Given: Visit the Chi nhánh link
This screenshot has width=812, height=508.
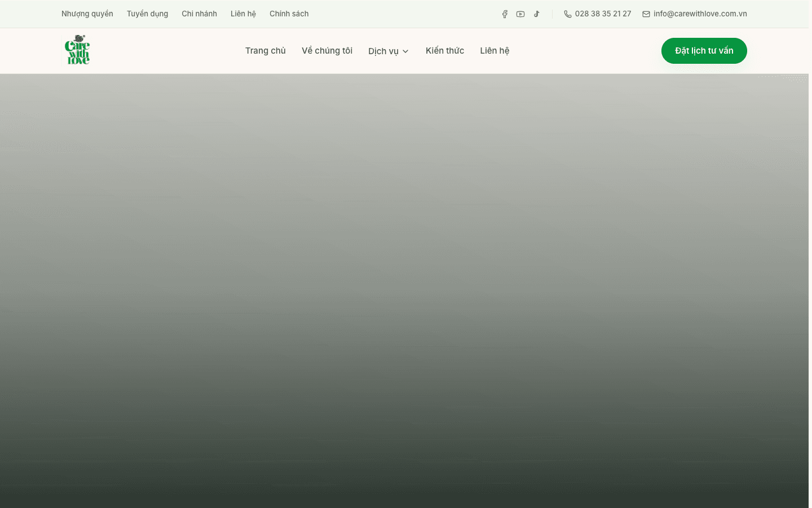Looking at the screenshot, I should [199, 14].
